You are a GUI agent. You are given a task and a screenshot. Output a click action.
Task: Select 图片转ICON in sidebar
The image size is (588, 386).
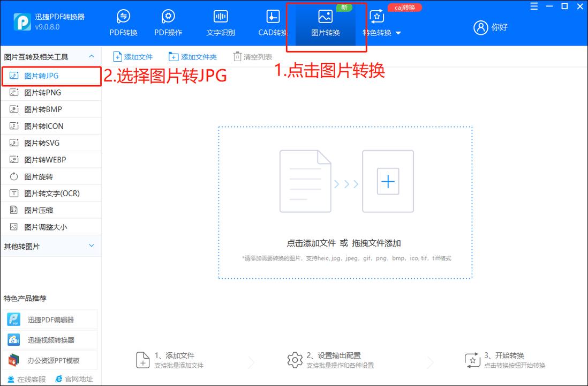click(51, 126)
